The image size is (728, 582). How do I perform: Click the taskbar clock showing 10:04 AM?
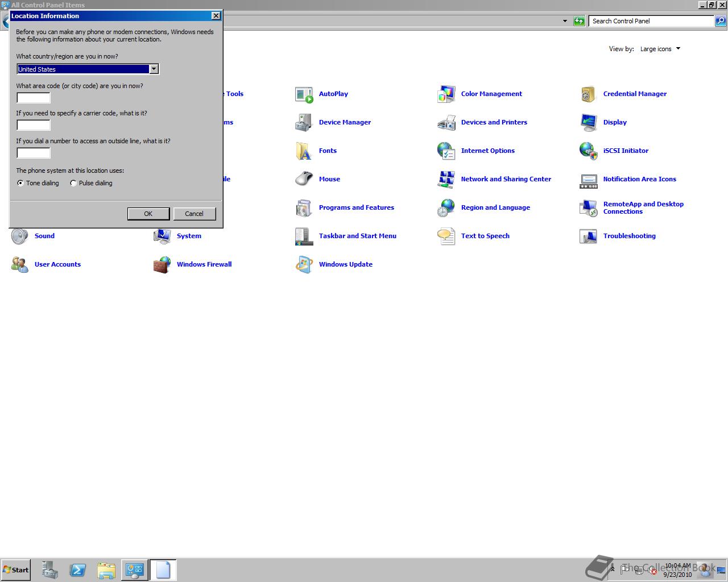point(677,570)
